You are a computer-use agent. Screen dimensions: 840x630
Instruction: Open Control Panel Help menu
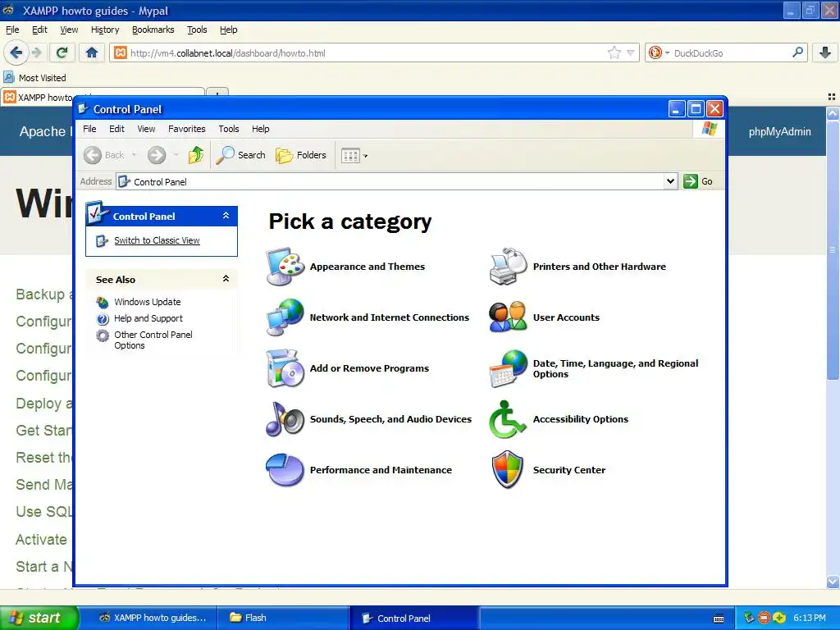(260, 129)
